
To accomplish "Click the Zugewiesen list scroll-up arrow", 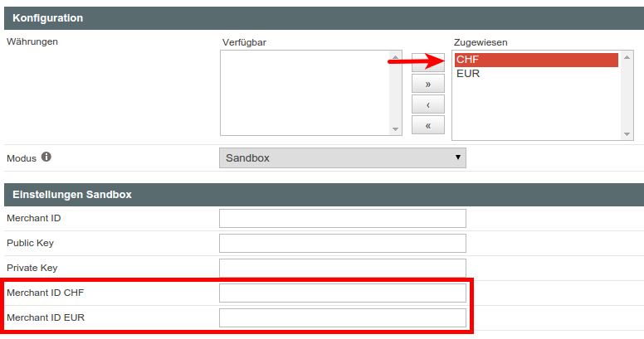I will click(628, 57).
